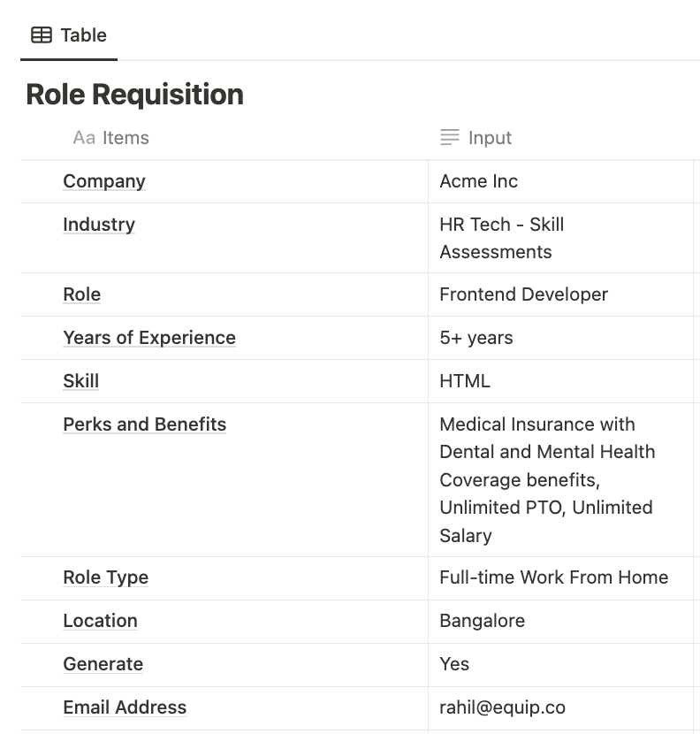Open the Role Type item

point(106,577)
